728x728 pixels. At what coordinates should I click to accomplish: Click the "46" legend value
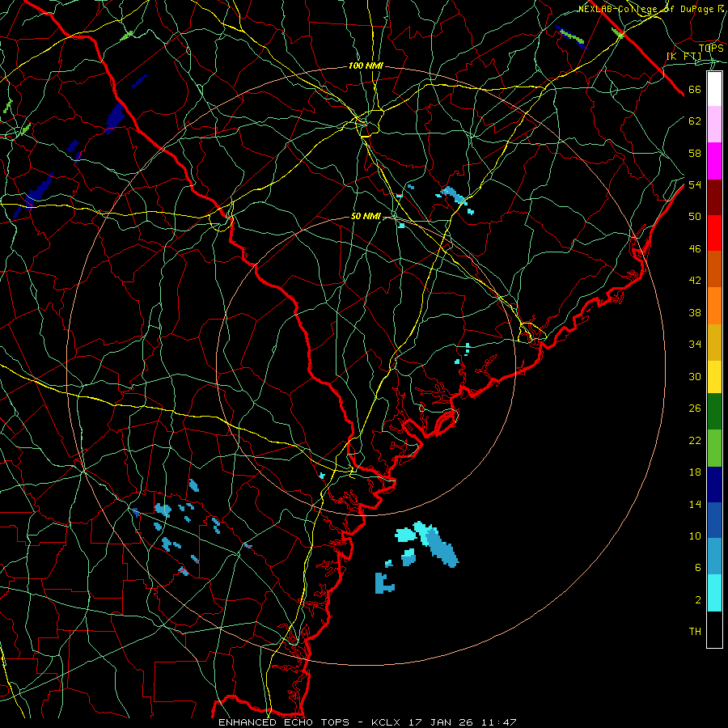[695, 249]
